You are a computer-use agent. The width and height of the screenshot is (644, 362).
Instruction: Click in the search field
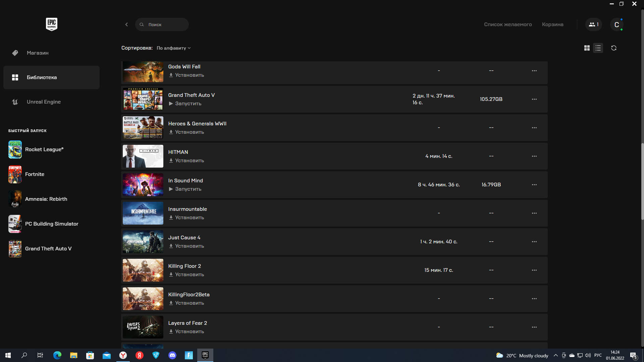162,24
